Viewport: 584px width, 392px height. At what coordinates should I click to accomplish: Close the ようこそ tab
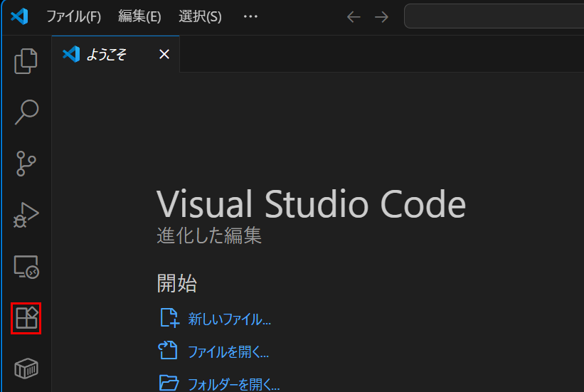tap(164, 54)
